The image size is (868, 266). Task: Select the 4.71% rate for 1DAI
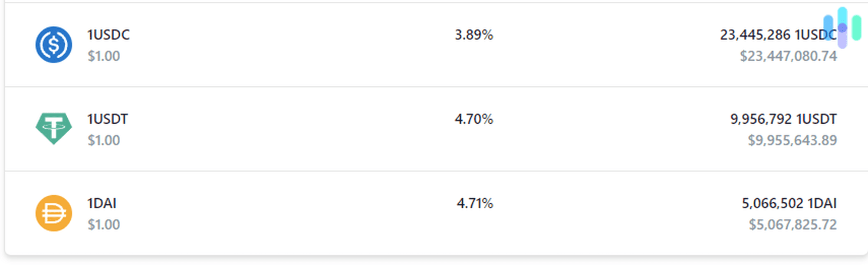pos(475,203)
